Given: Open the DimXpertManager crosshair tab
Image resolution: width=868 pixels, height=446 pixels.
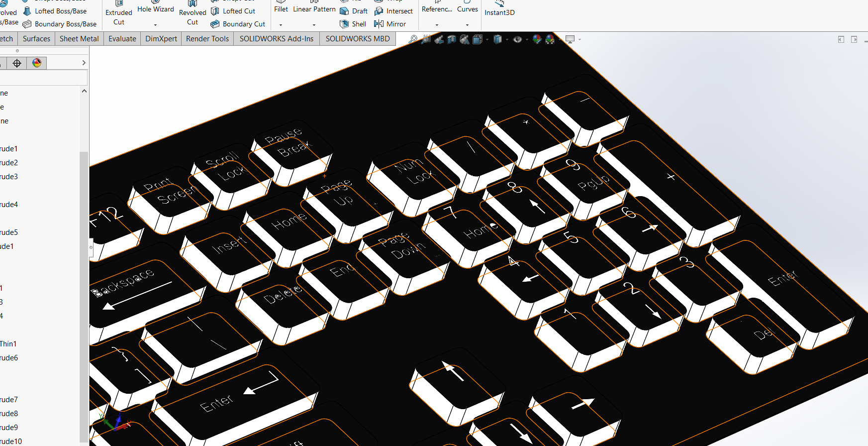Looking at the screenshot, I should 17,63.
